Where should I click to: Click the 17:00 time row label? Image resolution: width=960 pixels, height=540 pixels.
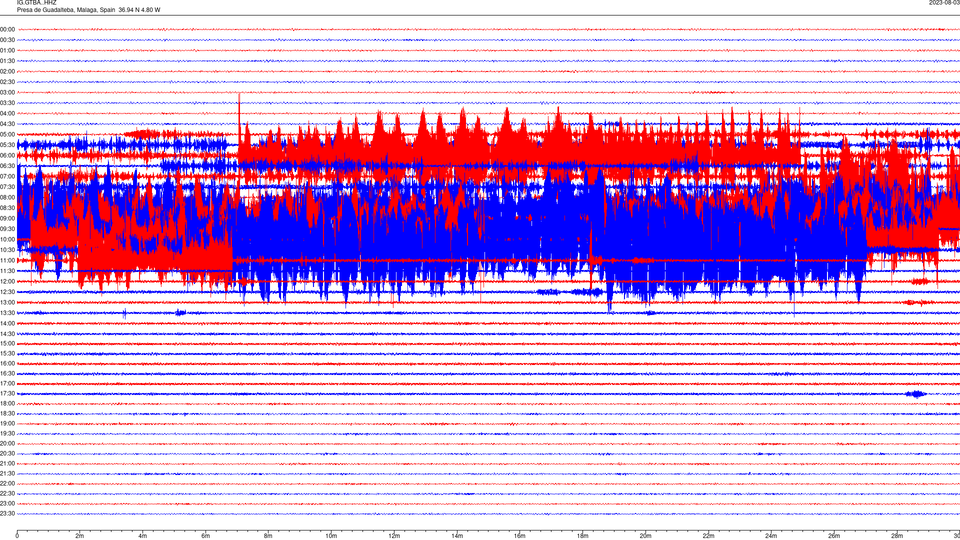pos(7,384)
